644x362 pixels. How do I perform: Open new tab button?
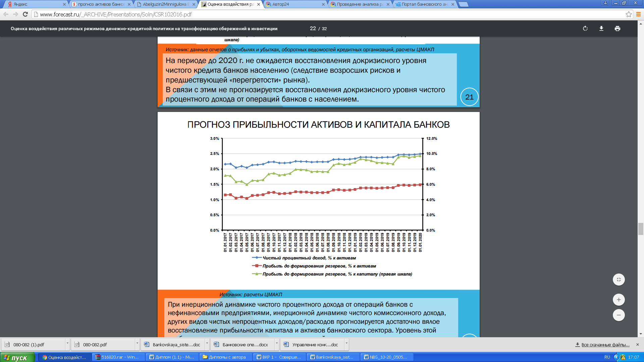463,4
